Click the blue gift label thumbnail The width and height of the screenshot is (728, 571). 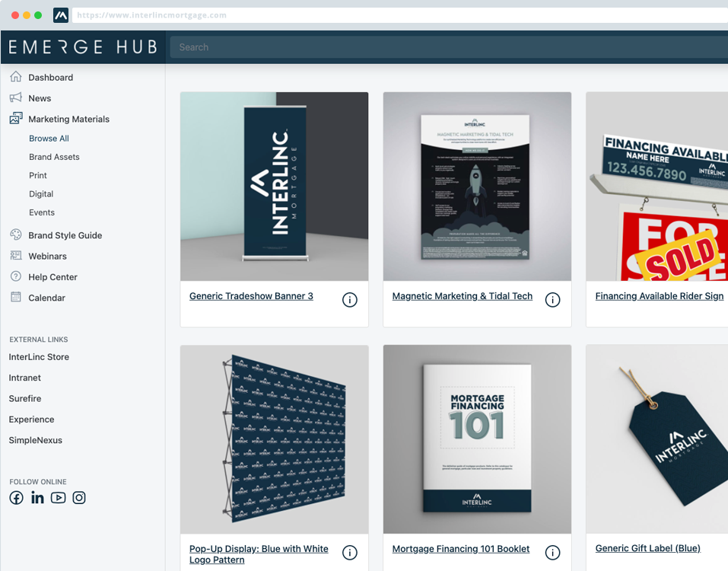click(x=657, y=439)
